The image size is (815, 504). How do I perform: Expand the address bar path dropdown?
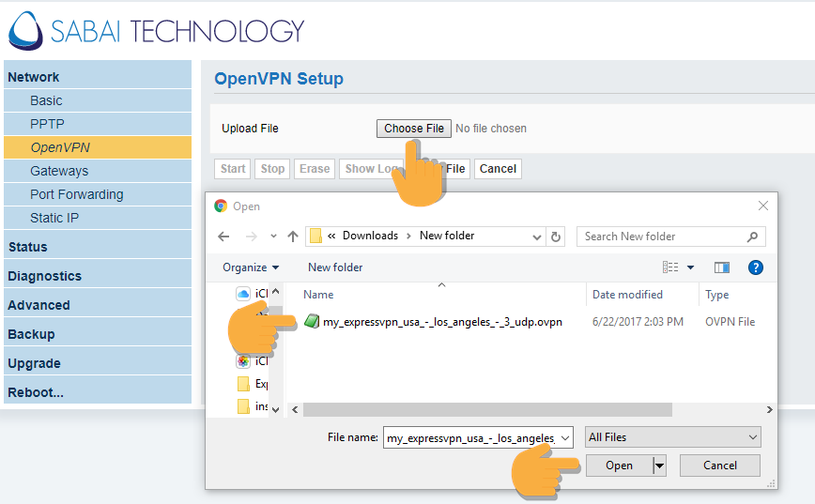(537, 237)
